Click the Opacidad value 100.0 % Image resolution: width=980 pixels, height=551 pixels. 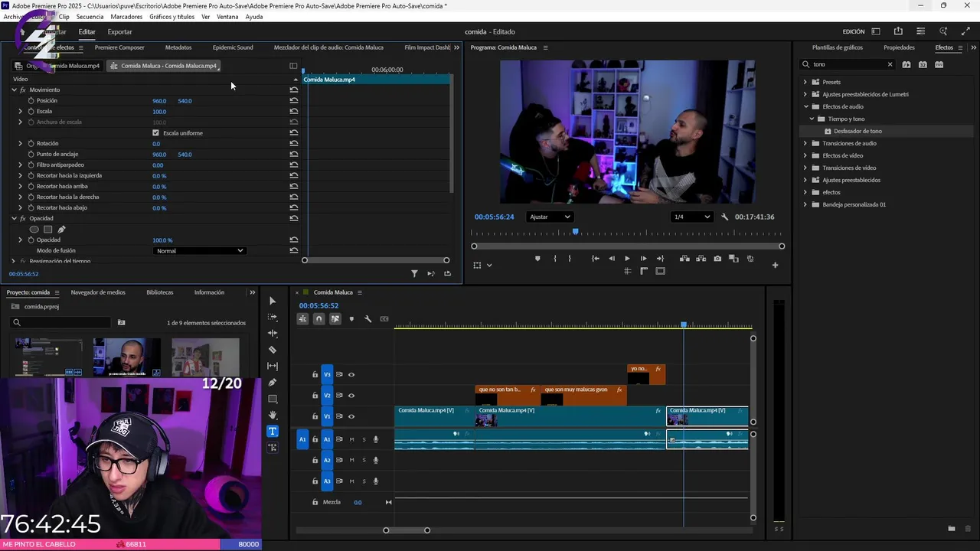click(x=162, y=240)
